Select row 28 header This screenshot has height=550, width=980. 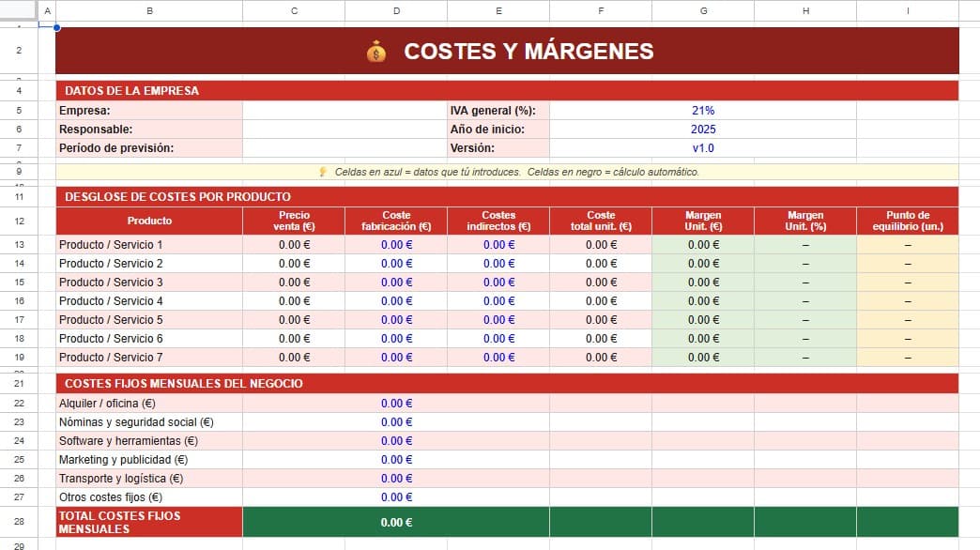pos(19,521)
